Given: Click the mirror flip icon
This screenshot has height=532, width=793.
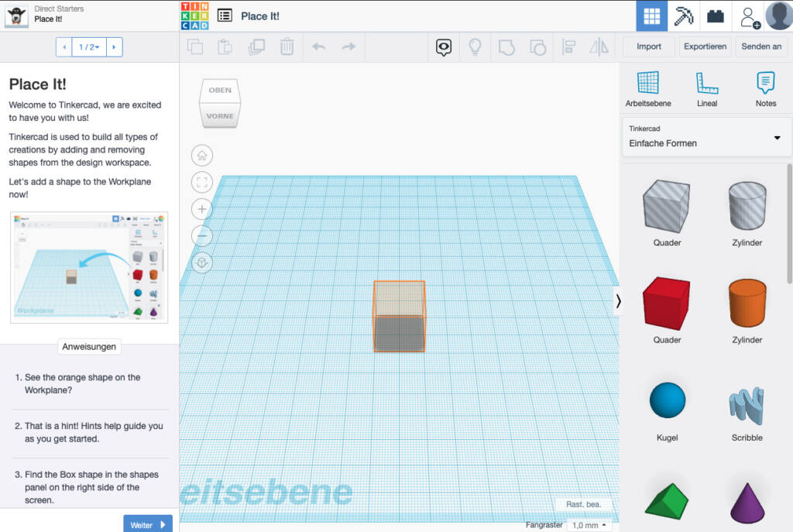Looking at the screenshot, I should pos(599,47).
